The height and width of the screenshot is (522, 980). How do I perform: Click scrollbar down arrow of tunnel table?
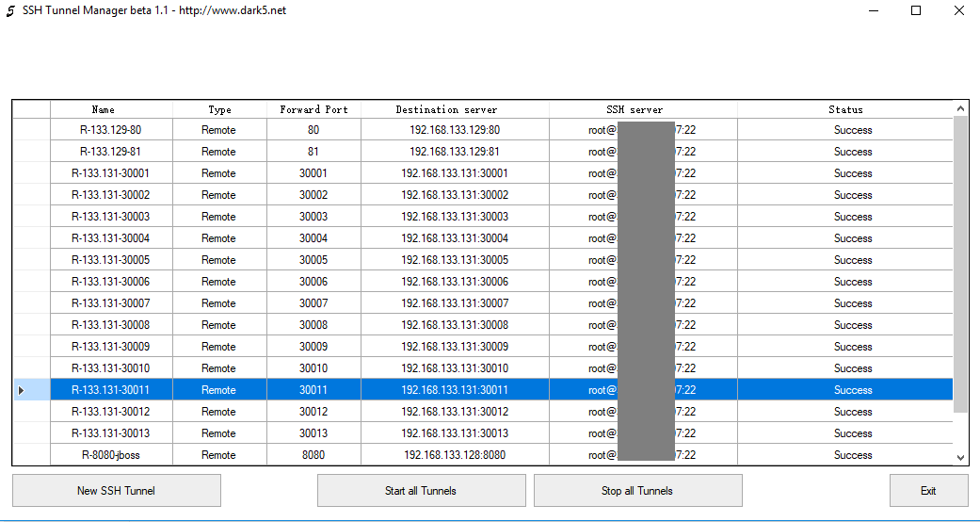tap(960, 458)
